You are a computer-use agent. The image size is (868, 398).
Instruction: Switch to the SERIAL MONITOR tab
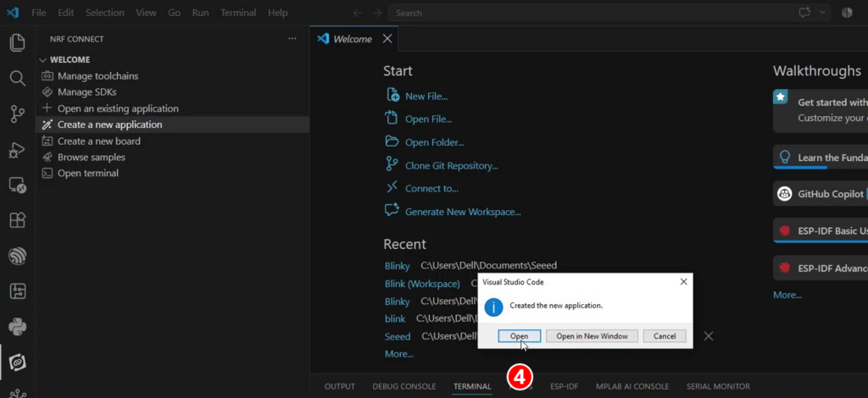[x=718, y=386]
